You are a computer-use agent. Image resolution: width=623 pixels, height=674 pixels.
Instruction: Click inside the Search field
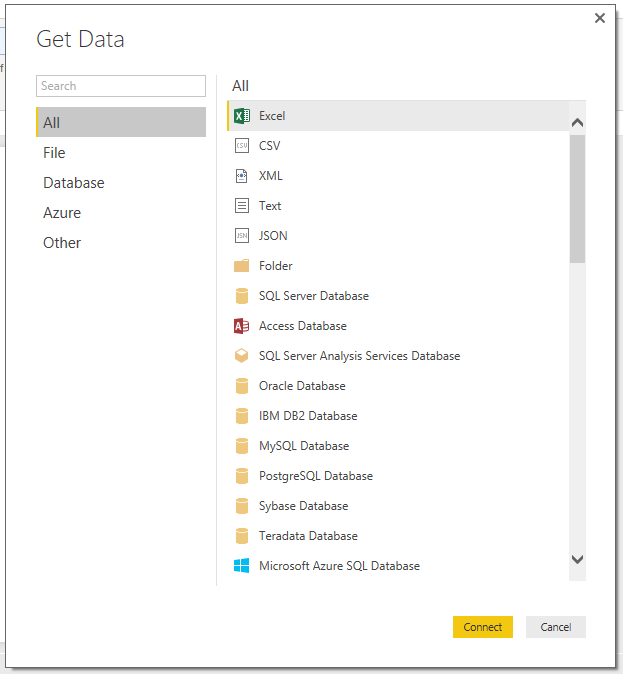click(x=120, y=86)
